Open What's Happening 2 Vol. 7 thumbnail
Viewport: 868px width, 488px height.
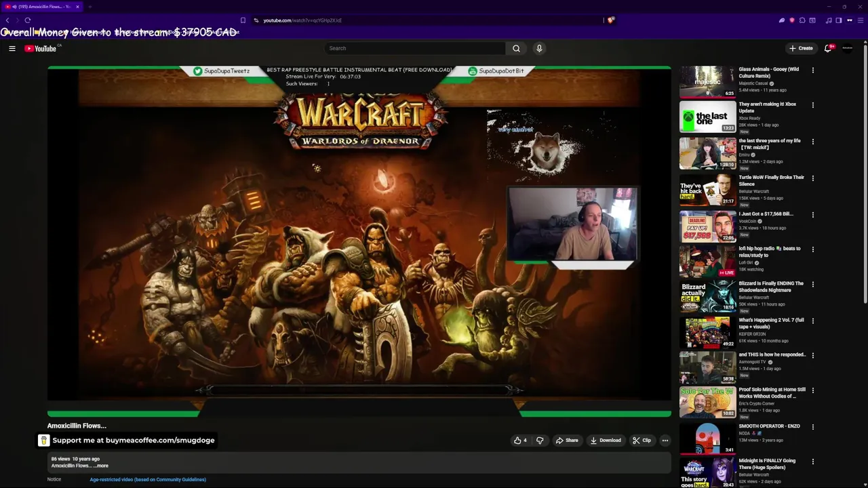tap(707, 333)
